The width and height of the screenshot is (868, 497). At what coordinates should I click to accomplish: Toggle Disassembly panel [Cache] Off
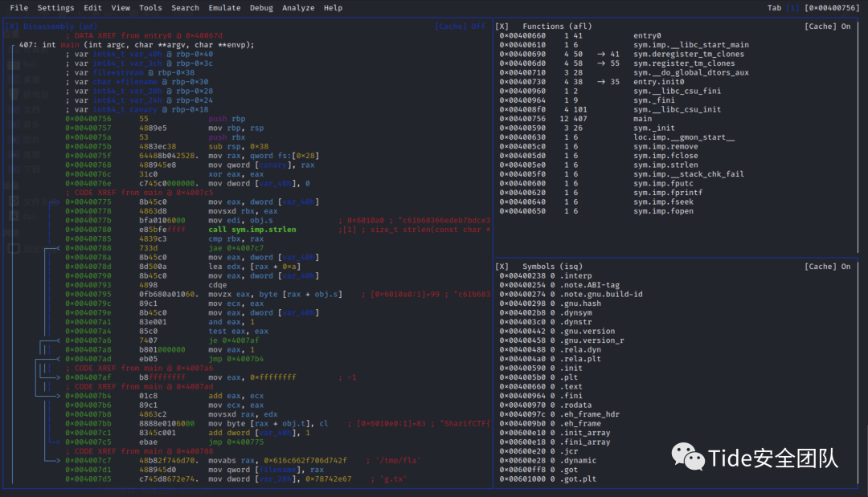(x=460, y=26)
